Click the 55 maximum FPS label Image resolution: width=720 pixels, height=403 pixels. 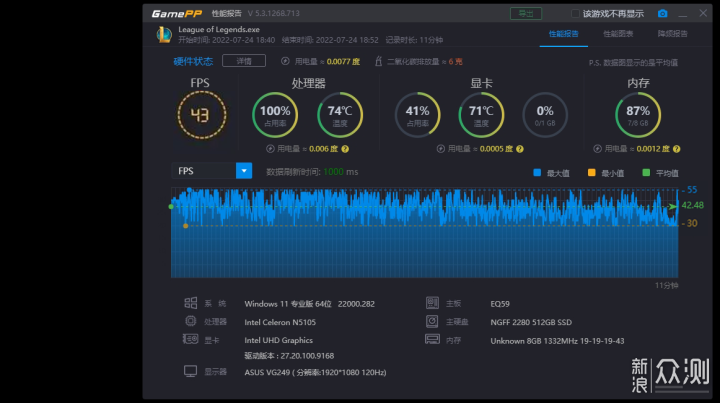[692, 190]
